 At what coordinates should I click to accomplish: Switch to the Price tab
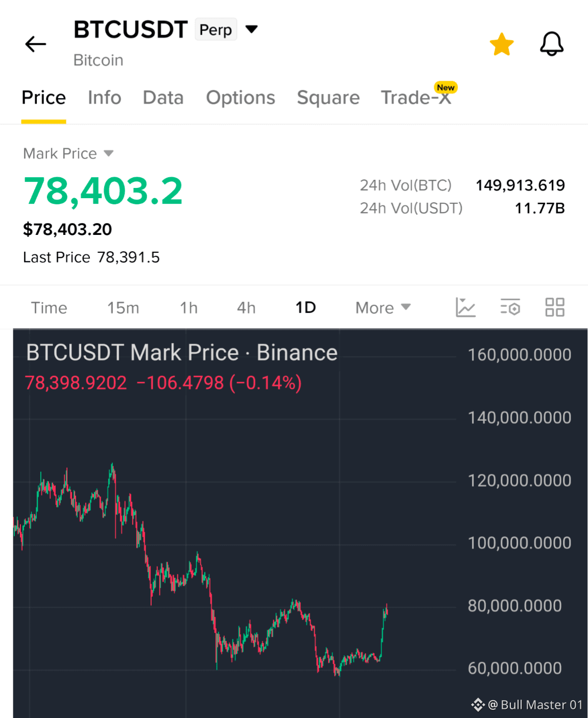pos(43,98)
